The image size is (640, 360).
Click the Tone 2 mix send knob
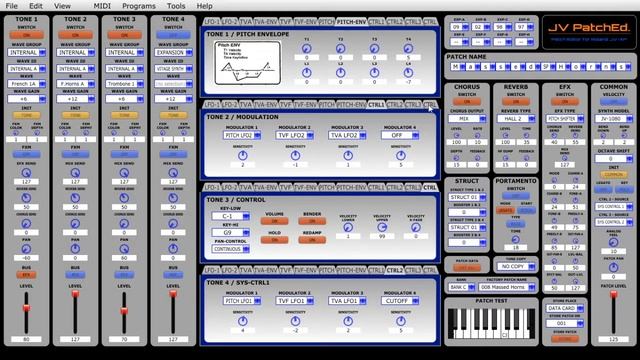[x=75, y=173]
